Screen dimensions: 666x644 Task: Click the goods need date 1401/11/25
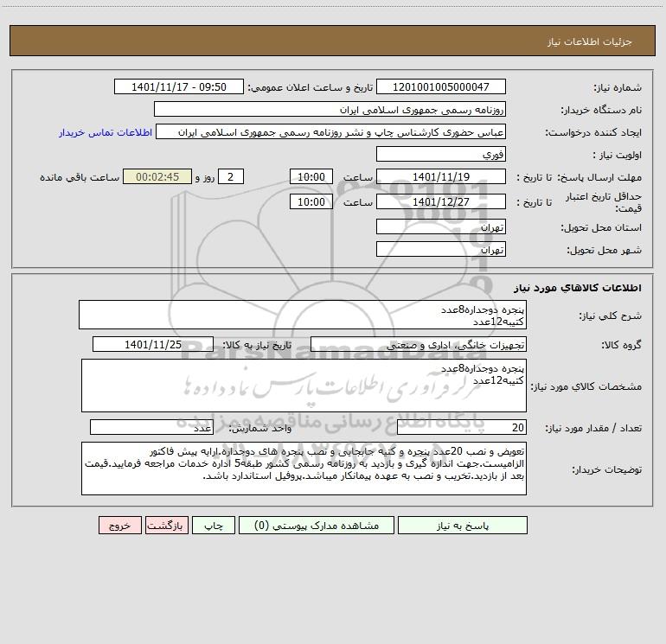(153, 344)
